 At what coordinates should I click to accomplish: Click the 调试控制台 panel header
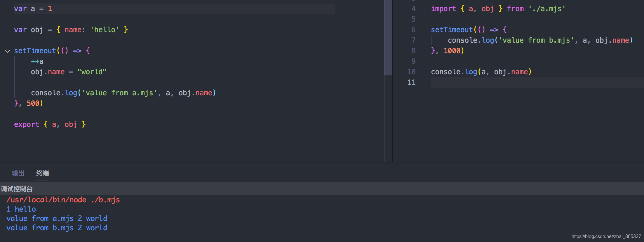coord(17,189)
